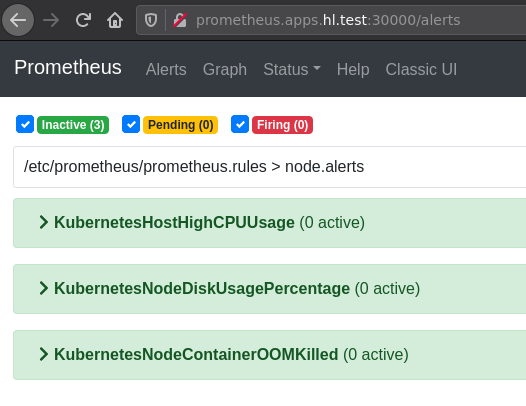Uncheck the Pending alerts checkbox
This screenshot has width=526, height=406.
(131, 124)
